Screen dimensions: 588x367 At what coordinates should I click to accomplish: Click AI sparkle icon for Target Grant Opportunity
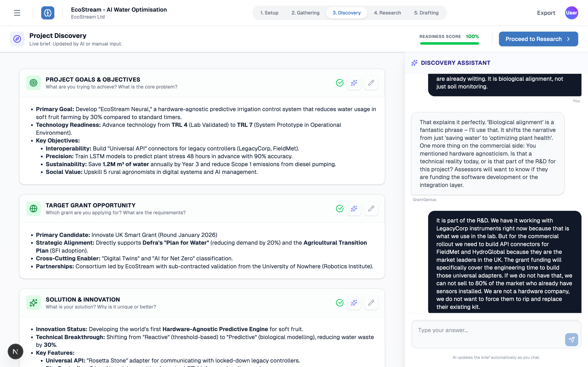354,209
